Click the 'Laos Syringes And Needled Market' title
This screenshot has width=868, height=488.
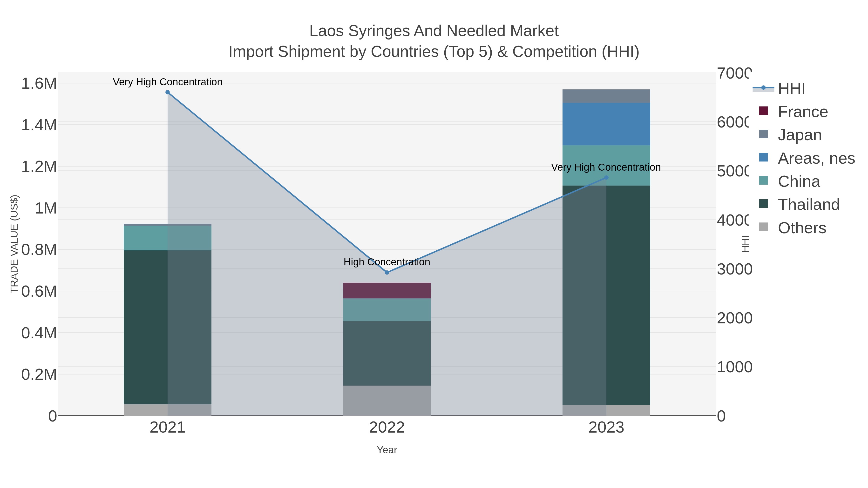tap(434, 31)
